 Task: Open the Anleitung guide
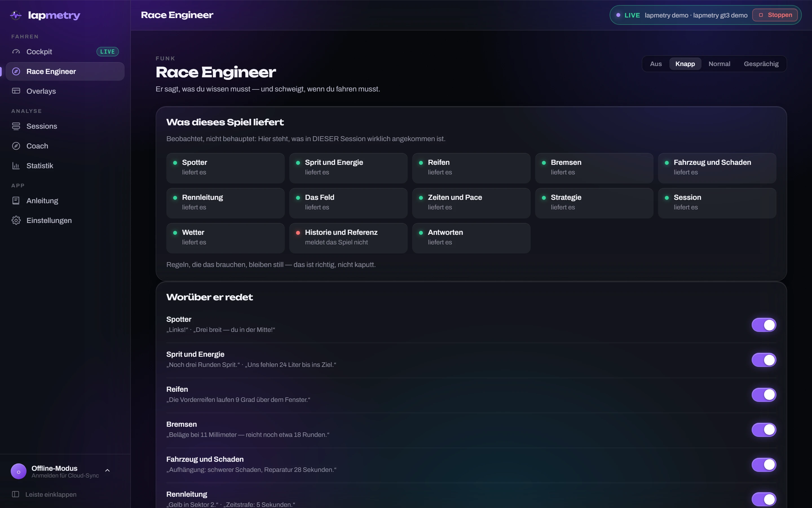click(65, 201)
